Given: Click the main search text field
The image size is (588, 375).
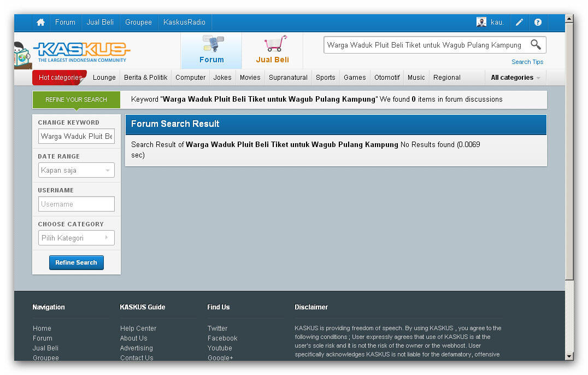Looking at the screenshot, I should point(425,45).
